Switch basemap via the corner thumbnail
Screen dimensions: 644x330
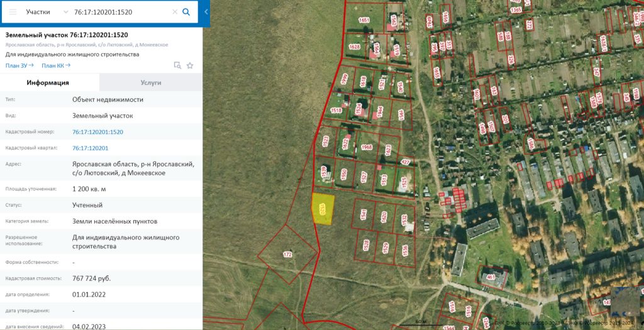tap(625, 302)
